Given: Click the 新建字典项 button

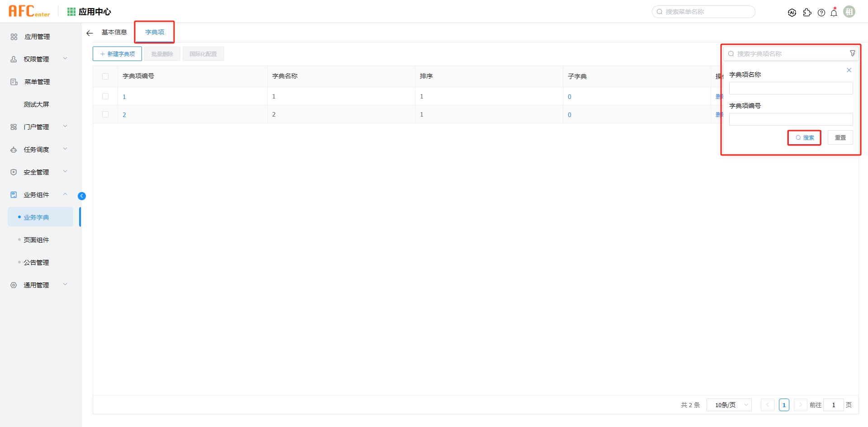Looking at the screenshot, I should tap(117, 53).
